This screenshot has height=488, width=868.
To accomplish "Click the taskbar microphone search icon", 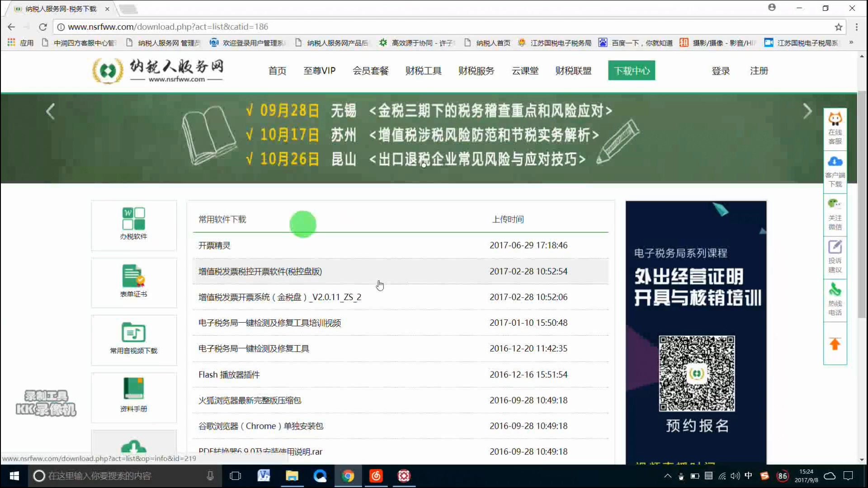I will 210,476.
